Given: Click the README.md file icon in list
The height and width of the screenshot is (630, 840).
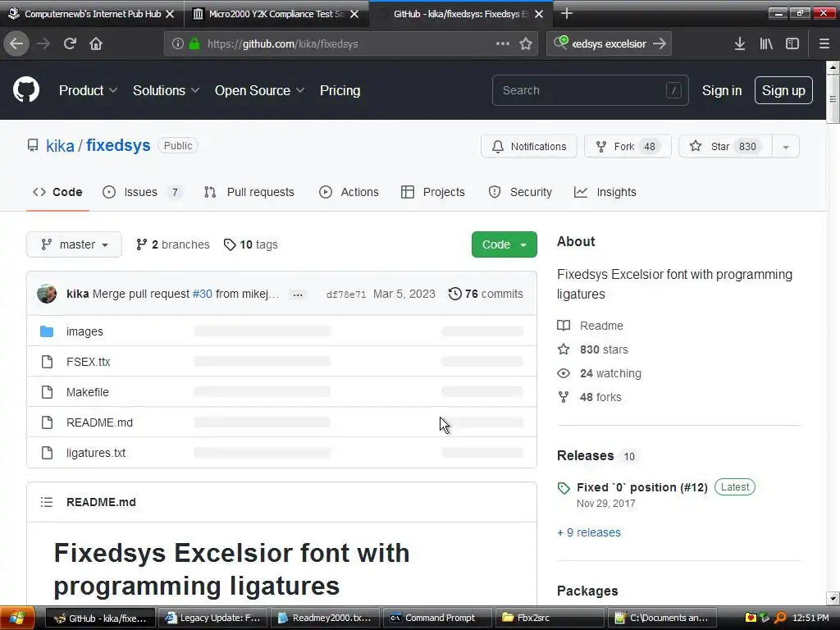Looking at the screenshot, I should click(x=47, y=422).
